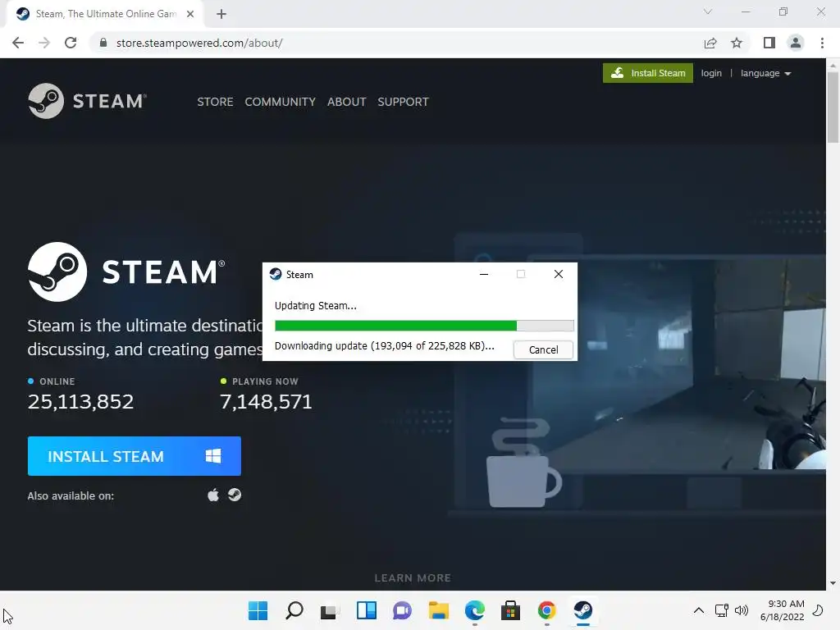Toggle the browser side panel

(x=769, y=43)
